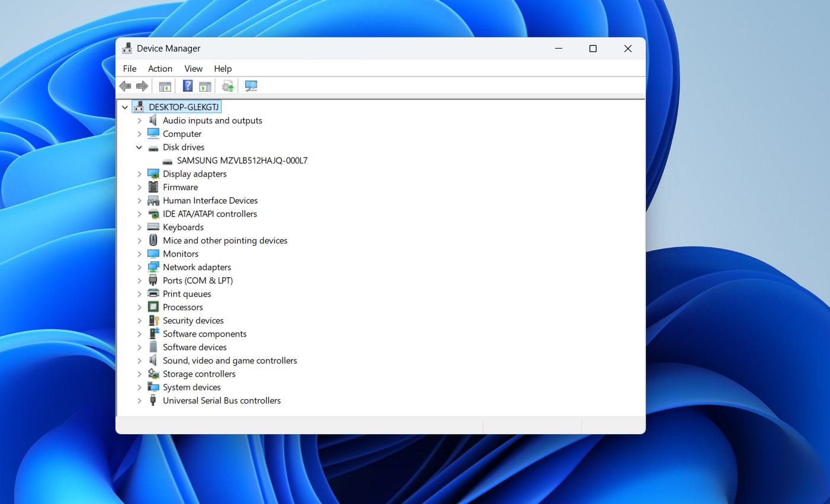Click the Device Manager title bar icon
This screenshot has height=504, width=830.
127,49
